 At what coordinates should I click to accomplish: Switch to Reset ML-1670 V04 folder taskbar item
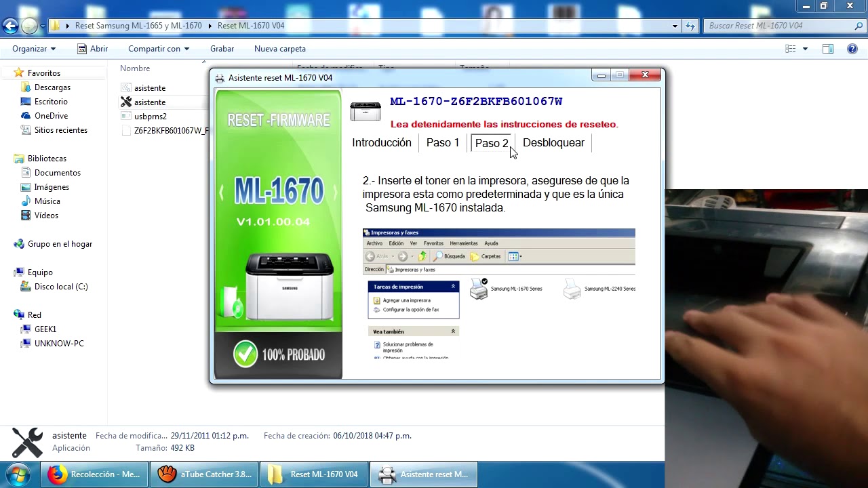314,474
